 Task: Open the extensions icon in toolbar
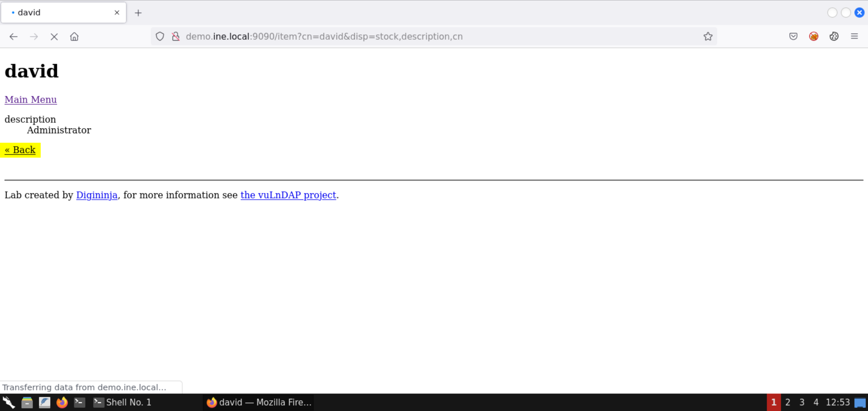click(834, 37)
